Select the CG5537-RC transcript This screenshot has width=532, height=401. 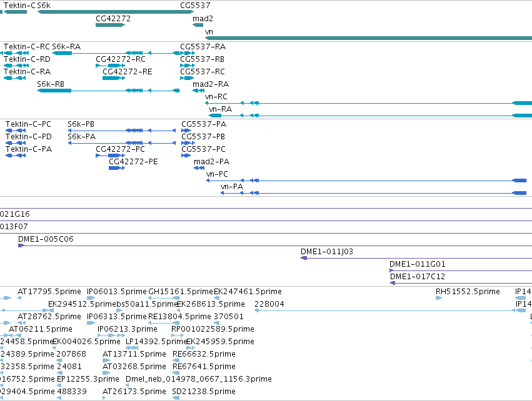tap(187, 78)
